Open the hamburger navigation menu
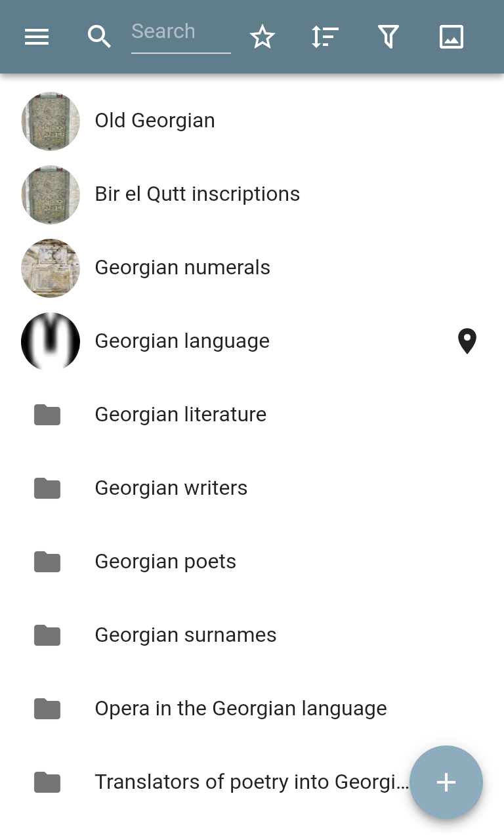Screen dimensions: 504x840 coord(37,37)
